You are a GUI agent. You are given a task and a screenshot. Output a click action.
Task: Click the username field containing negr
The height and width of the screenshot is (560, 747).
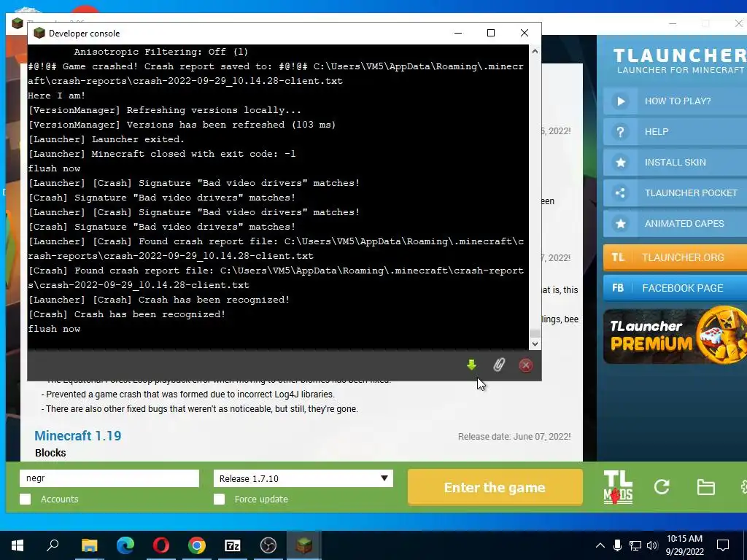click(109, 478)
